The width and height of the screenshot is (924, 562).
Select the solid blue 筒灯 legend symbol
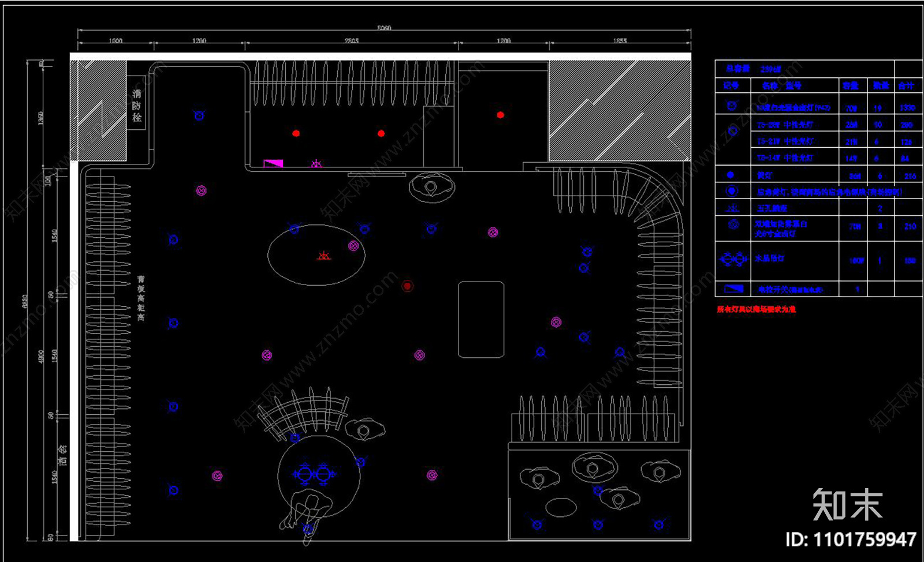click(731, 174)
